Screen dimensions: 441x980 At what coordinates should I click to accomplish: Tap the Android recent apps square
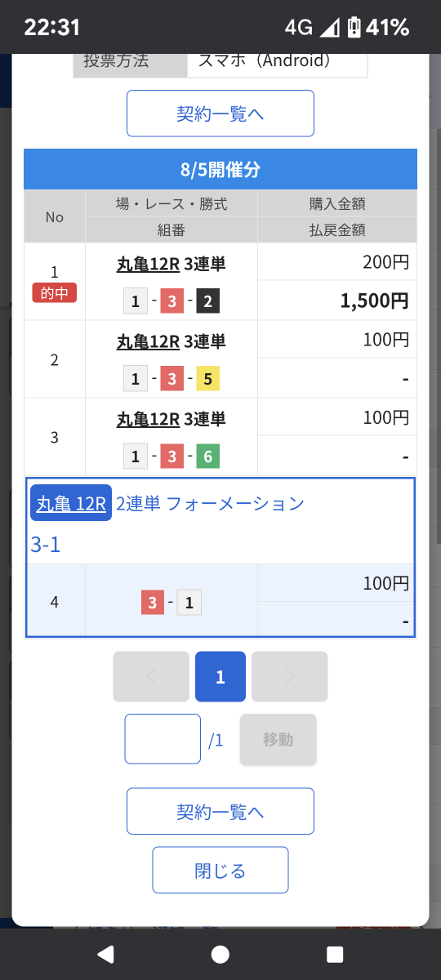click(x=335, y=954)
